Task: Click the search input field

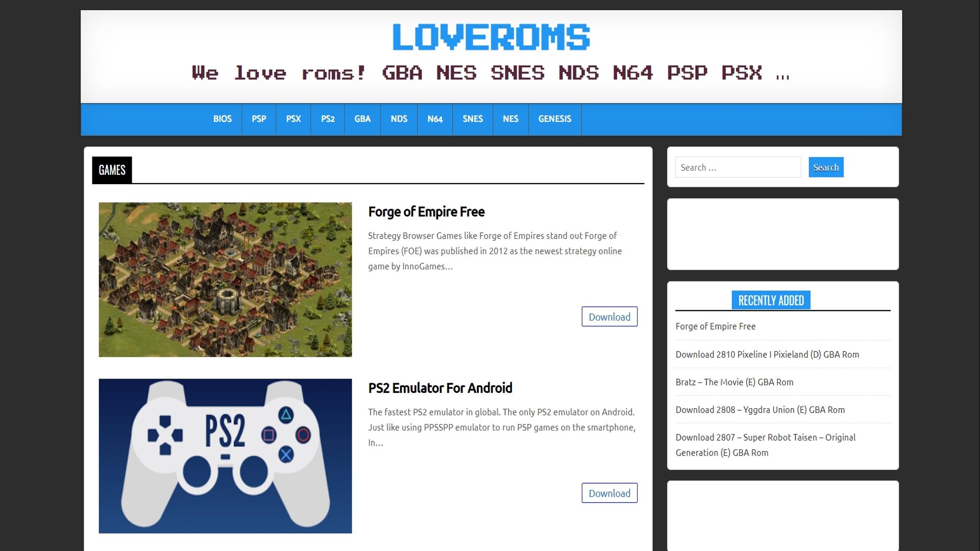Action: [x=738, y=167]
